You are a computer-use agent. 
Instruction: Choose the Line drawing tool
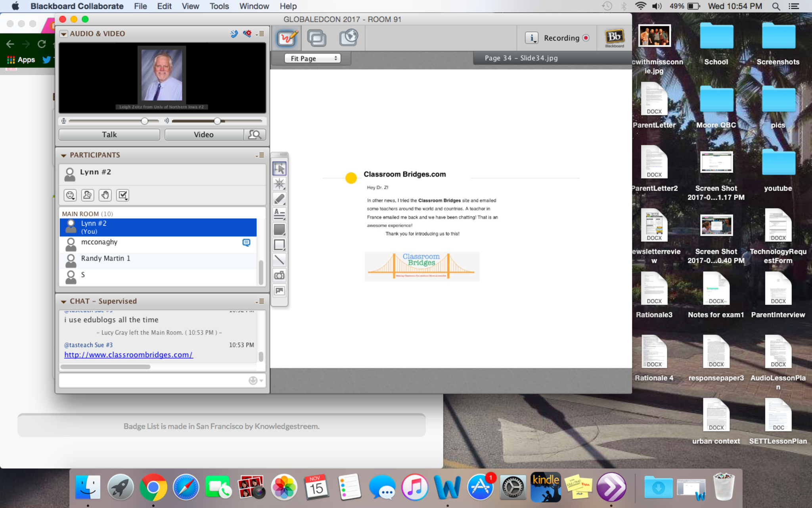pyautogui.click(x=280, y=260)
